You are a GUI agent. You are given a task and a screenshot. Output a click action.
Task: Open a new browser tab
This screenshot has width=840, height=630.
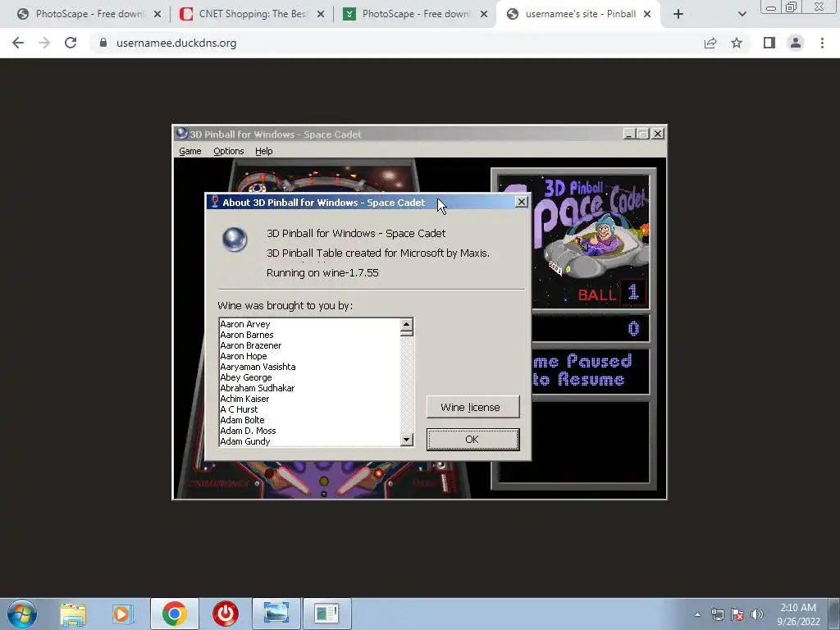678,15
